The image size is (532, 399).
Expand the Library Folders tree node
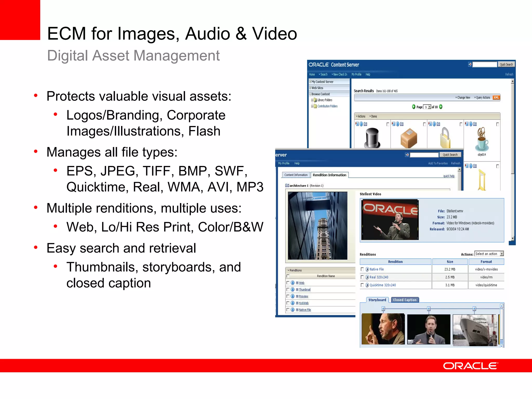[312, 100]
